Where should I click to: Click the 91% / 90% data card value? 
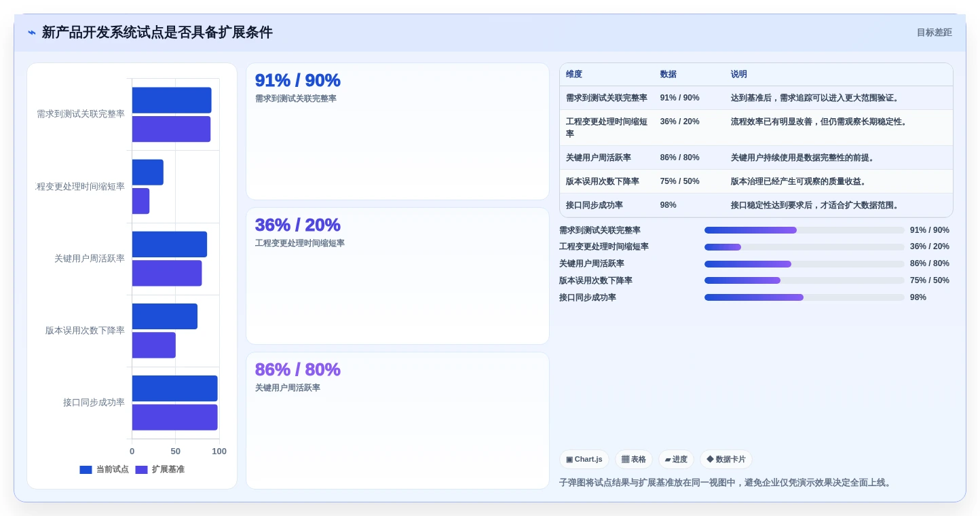(x=297, y=80)
